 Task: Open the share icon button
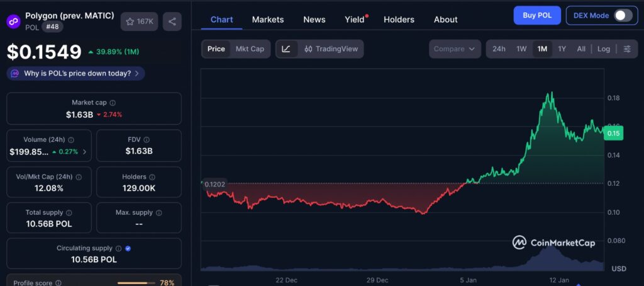[x=172, y=21]
